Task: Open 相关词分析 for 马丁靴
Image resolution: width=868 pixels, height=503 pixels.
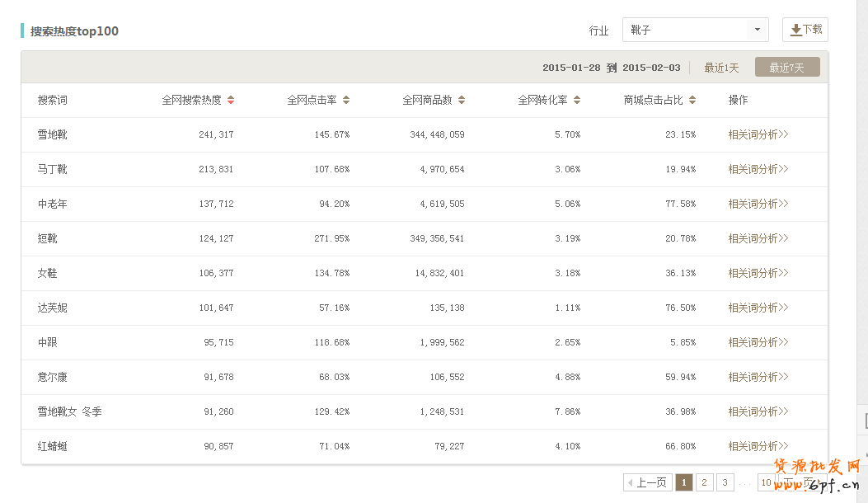Action: point(758,169)
